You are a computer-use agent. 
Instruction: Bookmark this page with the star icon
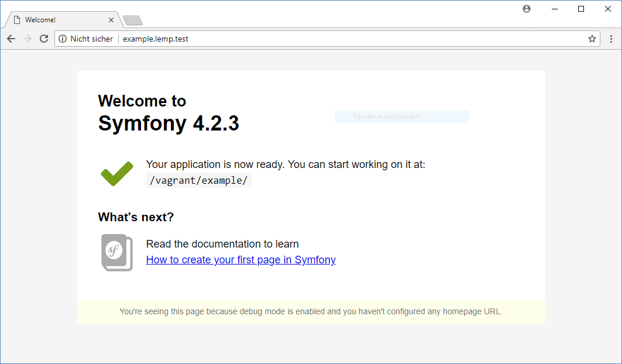(592, 39)
